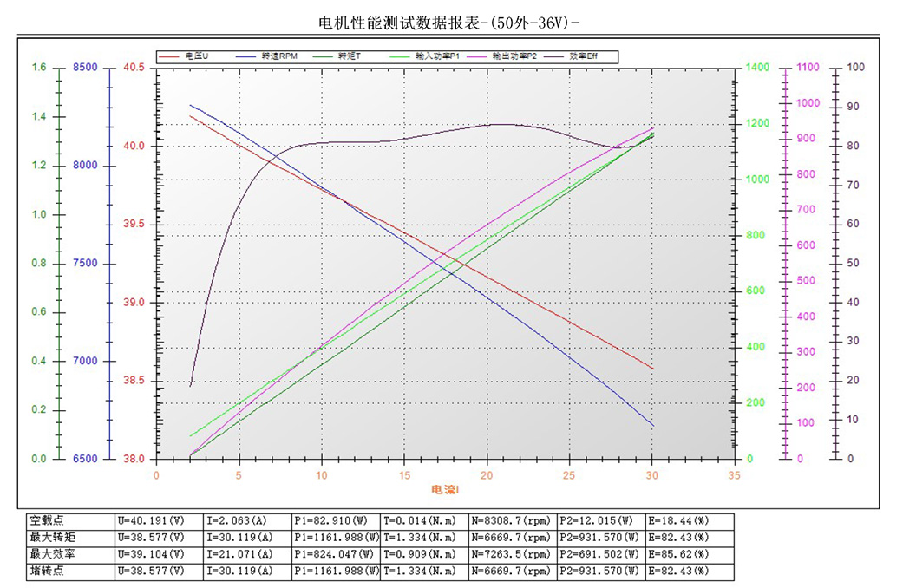This screenshot has width=903, height=588.
Task: Select the 效率Eff legend entry
Action: click(583, 56)
